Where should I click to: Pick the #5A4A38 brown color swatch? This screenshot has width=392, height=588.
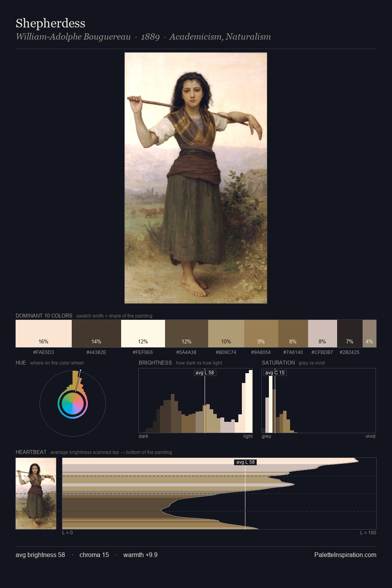coord(187,334)
